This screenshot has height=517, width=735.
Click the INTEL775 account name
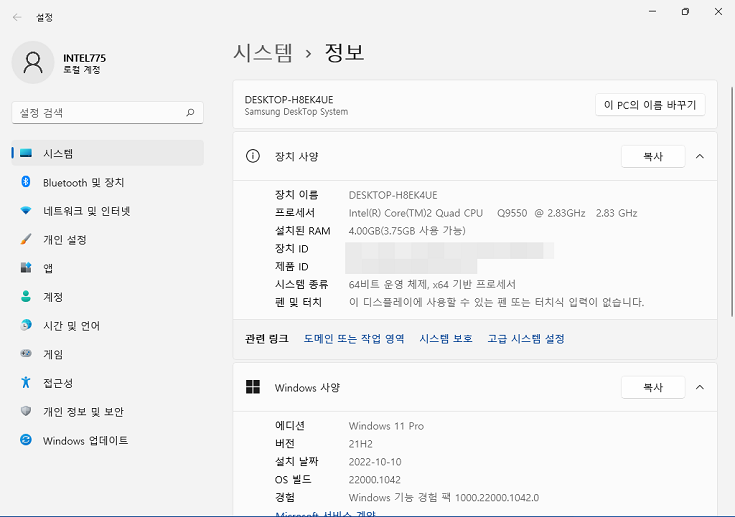pyautogui.click(x=84, y=58)
